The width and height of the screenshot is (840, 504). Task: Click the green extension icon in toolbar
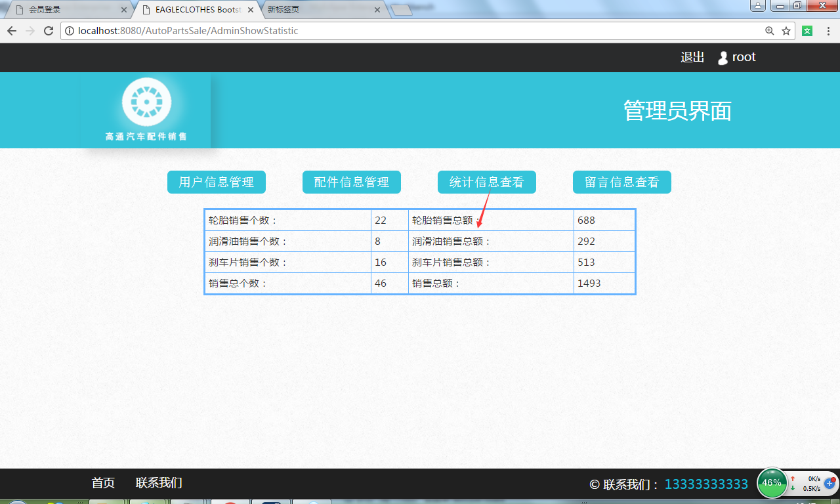[x=808, y=31]
